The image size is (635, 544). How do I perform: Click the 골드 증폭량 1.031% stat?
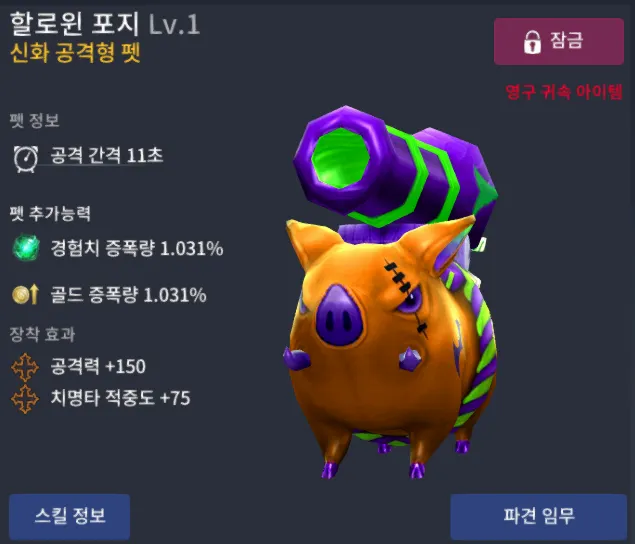128,294
